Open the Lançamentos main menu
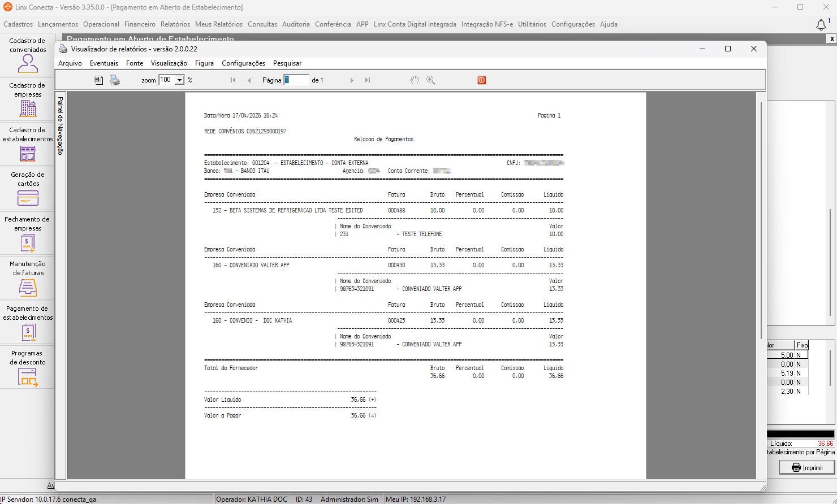Screen dimensions: 837x504 pyautogui.click(x=58, y=24)
